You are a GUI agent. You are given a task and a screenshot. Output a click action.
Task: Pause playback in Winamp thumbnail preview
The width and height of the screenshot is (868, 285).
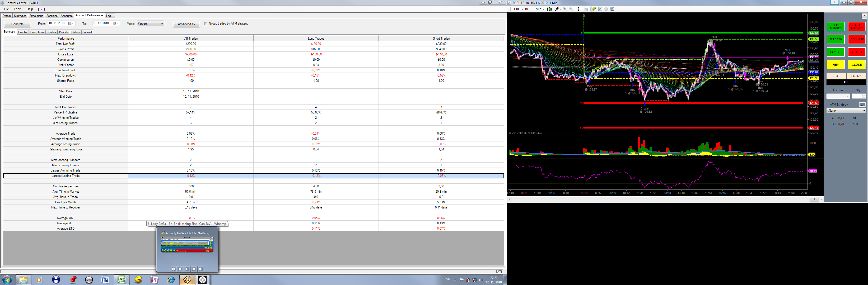coord(187,269)
